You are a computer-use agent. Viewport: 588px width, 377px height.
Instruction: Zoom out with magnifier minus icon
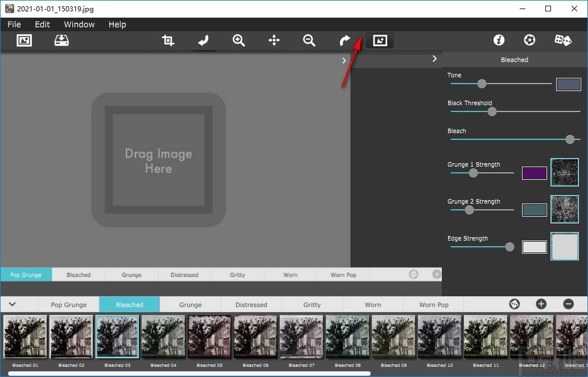309,40
